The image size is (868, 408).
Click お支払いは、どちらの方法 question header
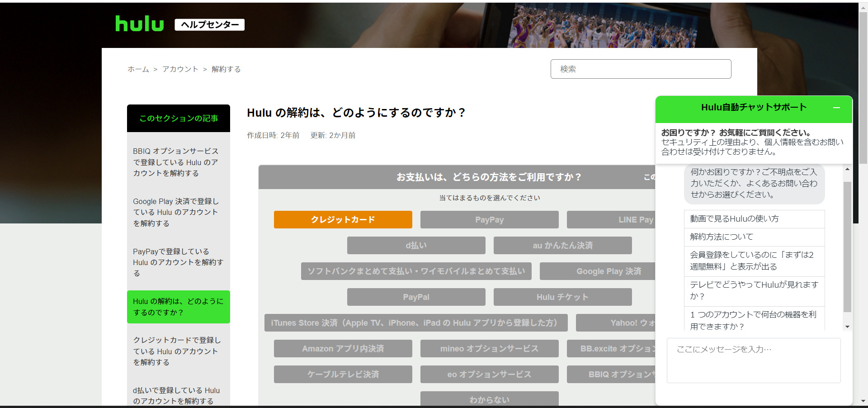pos(489,177)
